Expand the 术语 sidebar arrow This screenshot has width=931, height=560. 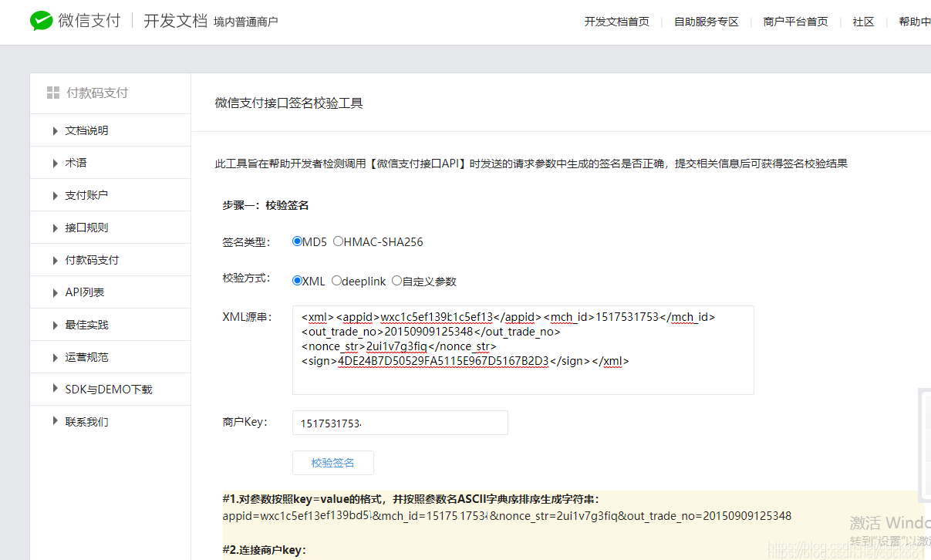click(55, 163)
